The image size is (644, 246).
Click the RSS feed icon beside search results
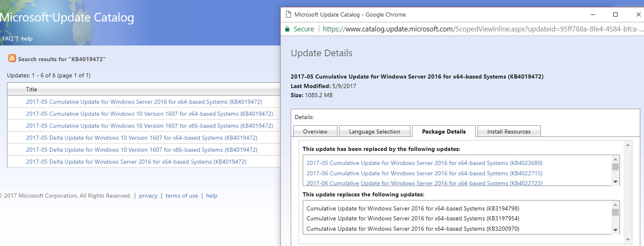tap(12, 58)
